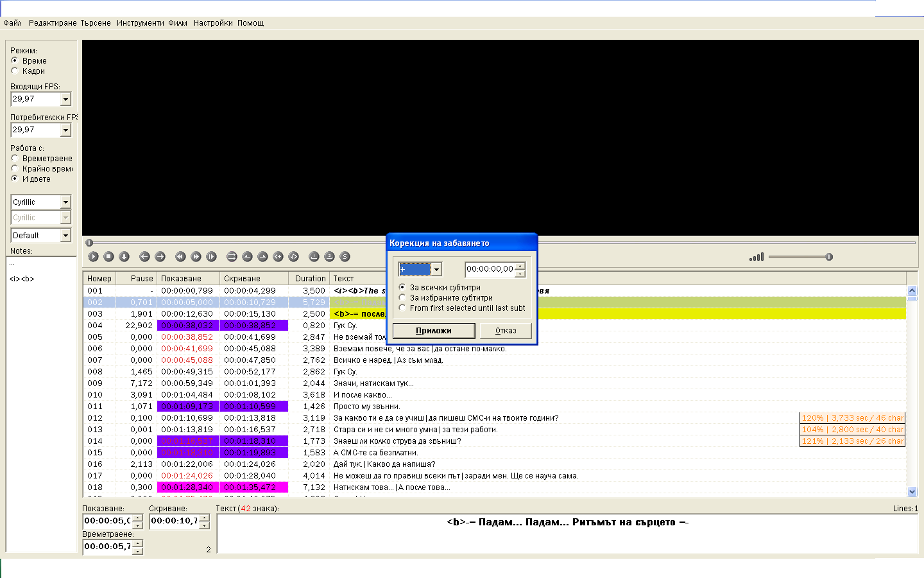This screenshot has width=924, height=578.
Task: Increase Показване time with its up arrow
Action: 137,518
